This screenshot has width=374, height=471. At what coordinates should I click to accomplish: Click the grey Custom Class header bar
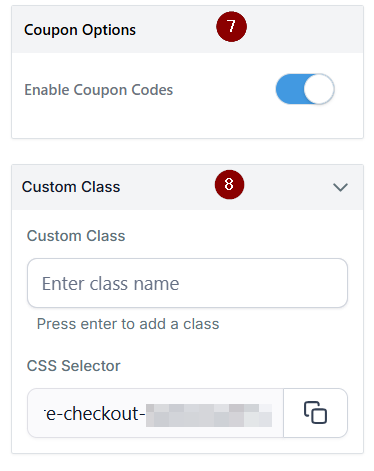tap(187, 187)
